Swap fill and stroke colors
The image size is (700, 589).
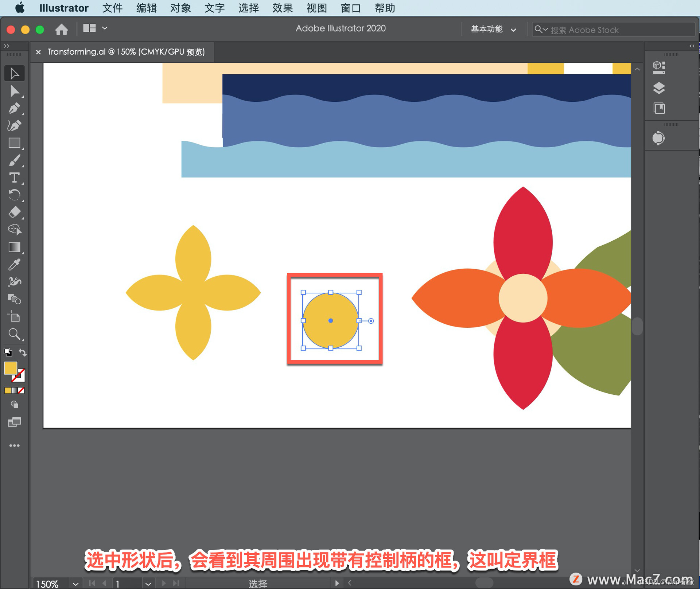pos(23,352)
